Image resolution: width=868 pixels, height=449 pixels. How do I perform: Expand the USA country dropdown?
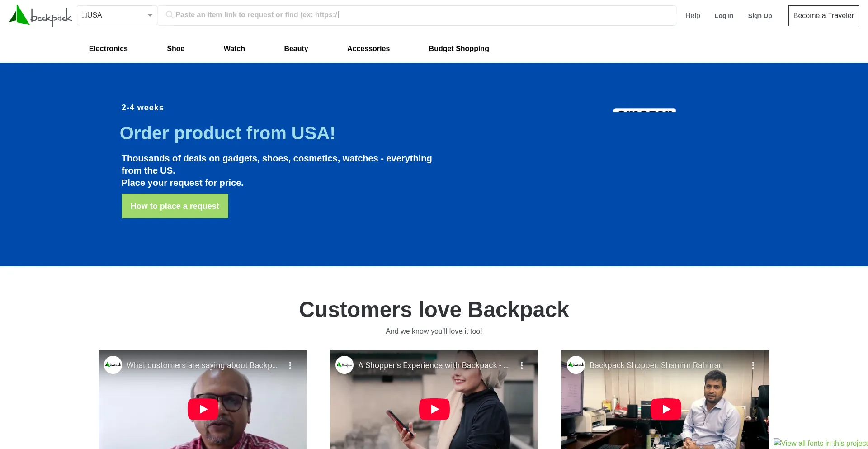click(x=117, y=15)
